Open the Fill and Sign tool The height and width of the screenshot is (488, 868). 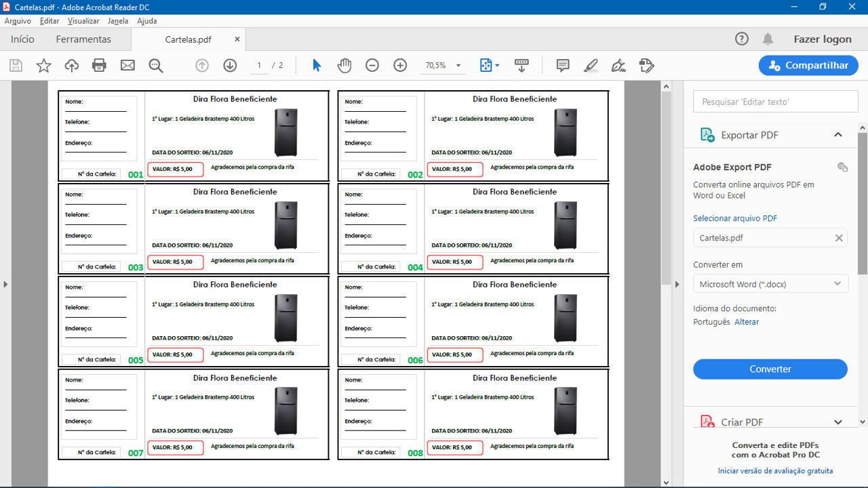[x=618, y=65]
